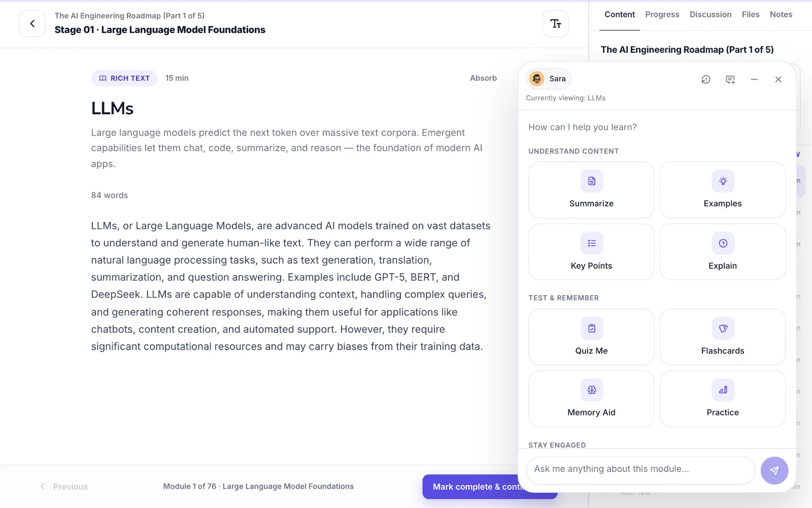Start Quiz Me activity
Image resolution: width=812 pixels, height=508 pixels.
click(591, 337)
